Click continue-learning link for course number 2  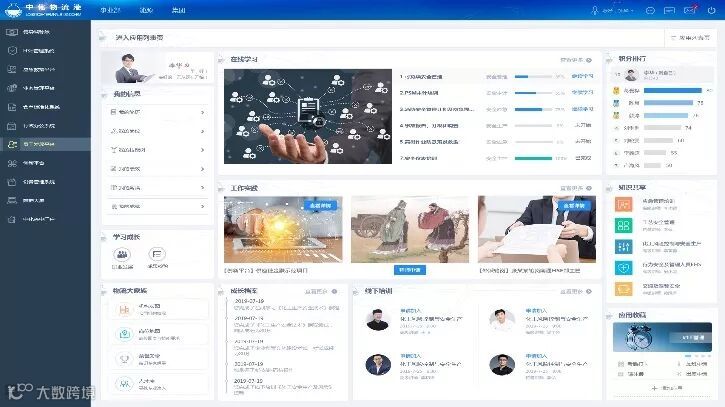[x=583, y=92]
